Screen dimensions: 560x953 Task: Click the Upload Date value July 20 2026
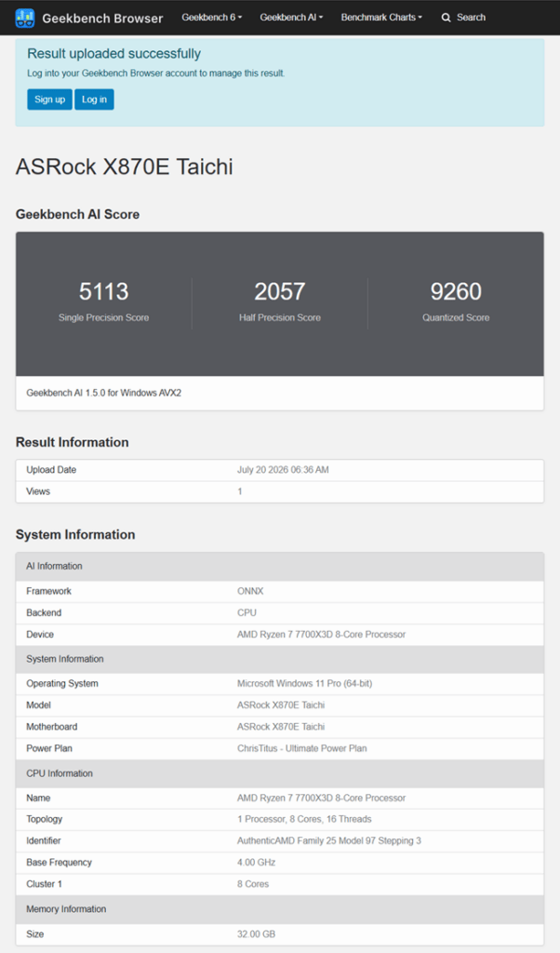click(283, 470)
